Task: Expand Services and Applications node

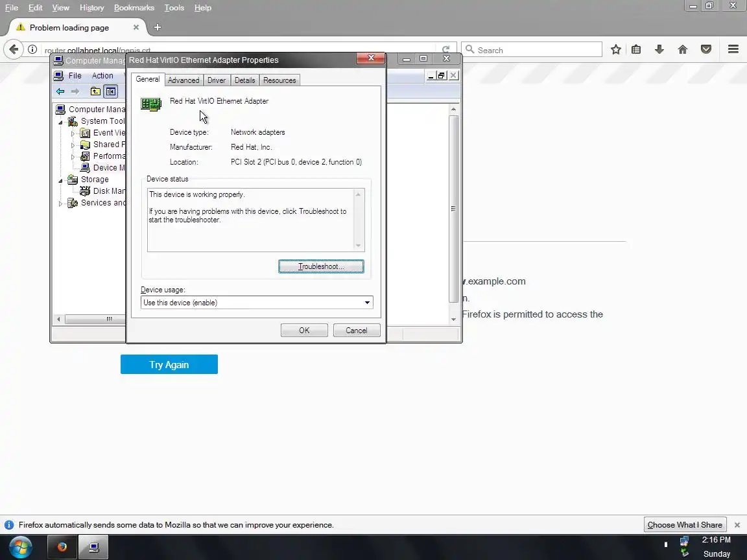Action: coord(60,204)
